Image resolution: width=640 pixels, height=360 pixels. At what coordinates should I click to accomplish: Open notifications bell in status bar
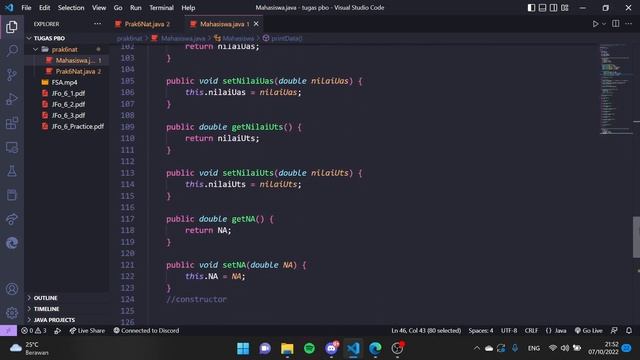click(x=629, y=331)
